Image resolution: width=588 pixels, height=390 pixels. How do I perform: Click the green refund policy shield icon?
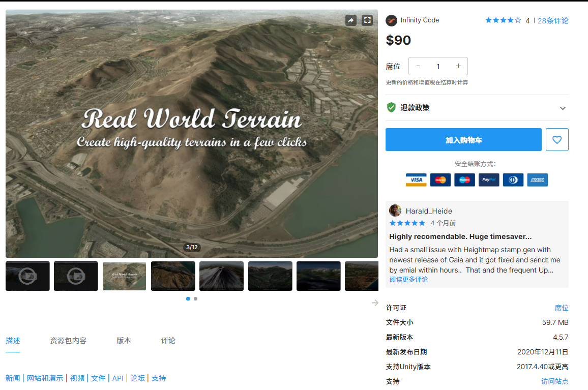tap(391, 108)
